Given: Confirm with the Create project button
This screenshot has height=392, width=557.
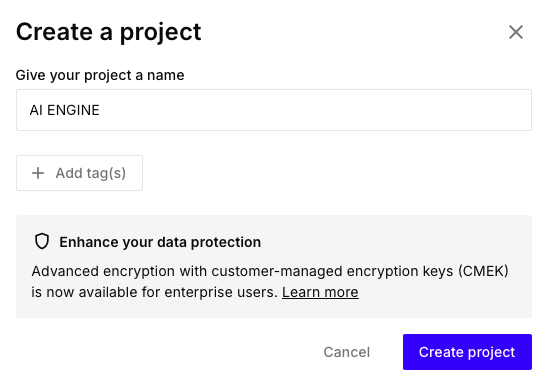Looking at the screenshot, I should (467, 352).
